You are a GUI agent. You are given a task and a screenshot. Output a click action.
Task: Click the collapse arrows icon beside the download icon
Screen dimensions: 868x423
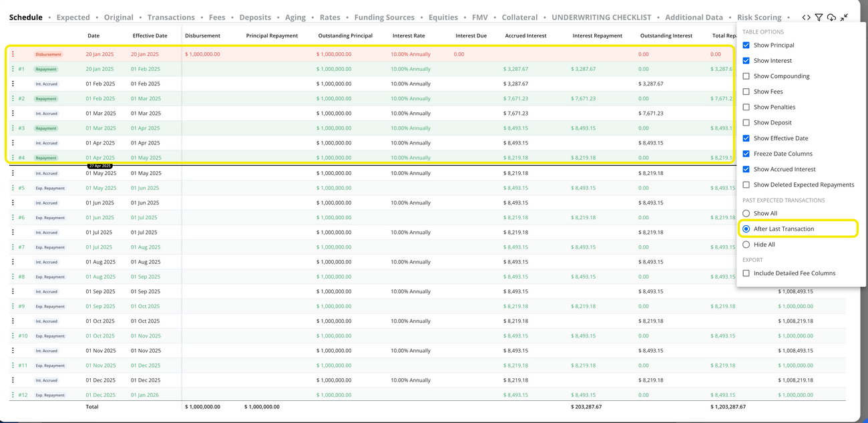coord(845,17)
